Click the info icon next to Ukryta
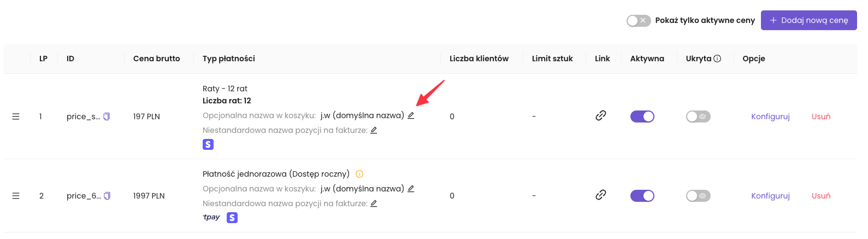Screen dimensions: 868x239 coord(717,59)
